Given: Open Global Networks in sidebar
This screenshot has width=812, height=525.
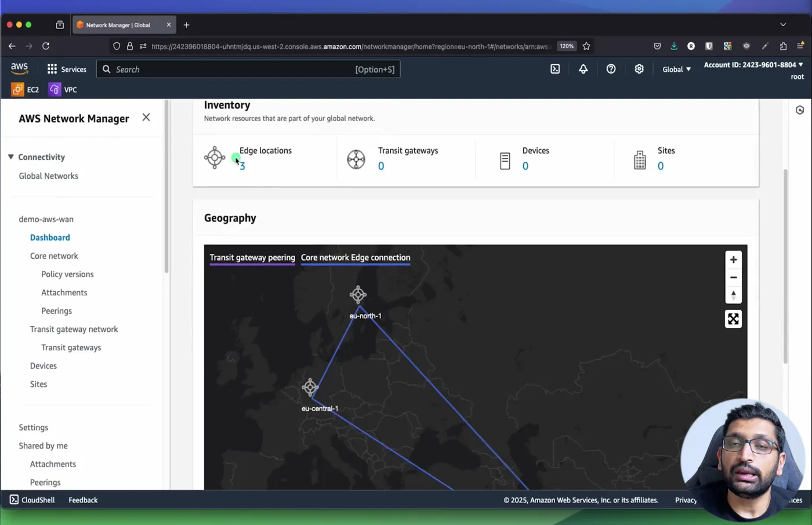Looking at the screenshot, I should [48, 176].
